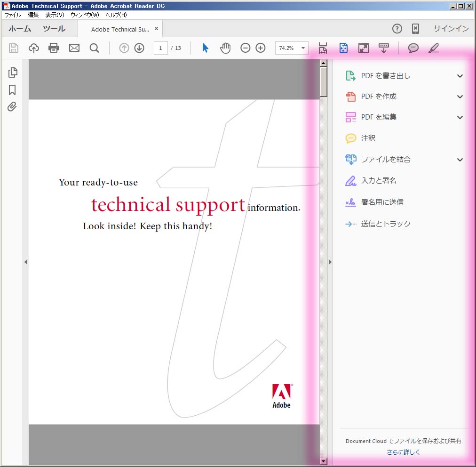Print the document with printer icon

(x=54, y=48)
